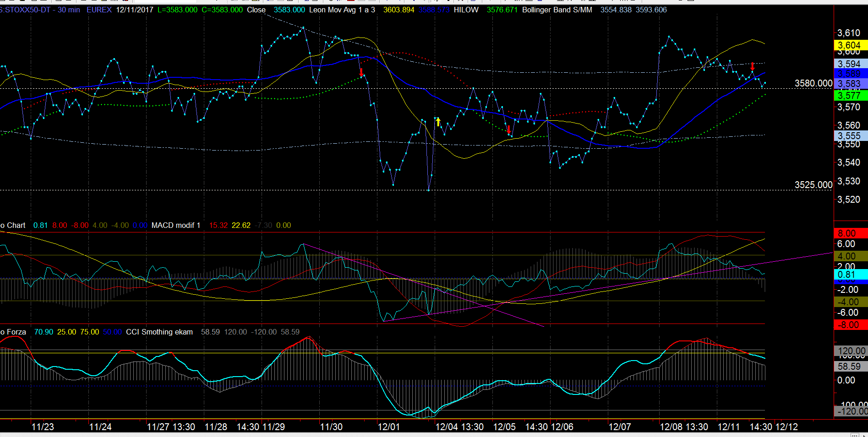Click the red 15.32 MACD value
Screen dimensions: 868x437
pyautogui.click(x=218, y=225)
